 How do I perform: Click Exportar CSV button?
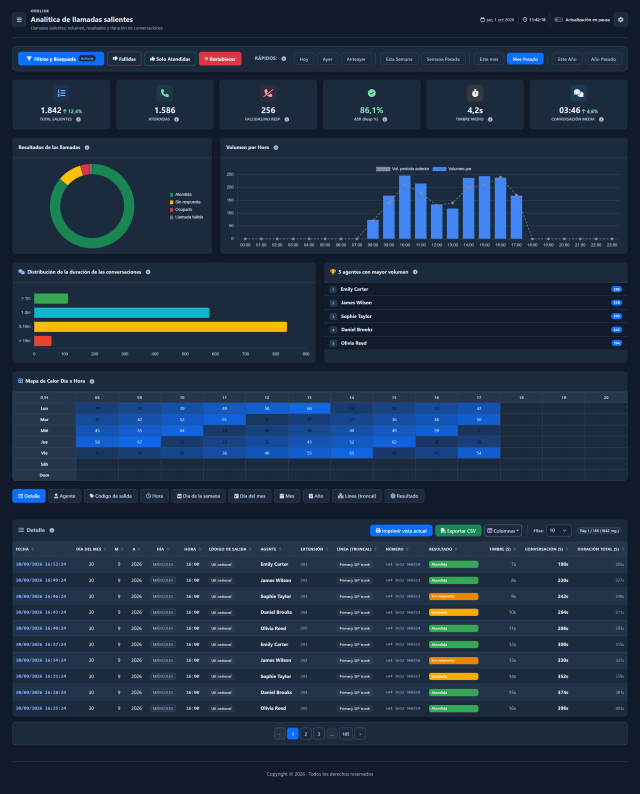coord(458,531)
